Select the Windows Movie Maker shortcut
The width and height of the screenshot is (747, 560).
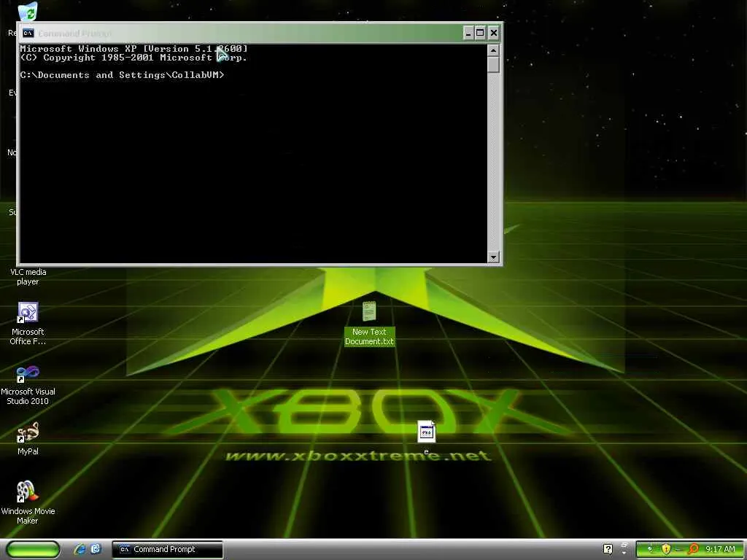[28, 503]
